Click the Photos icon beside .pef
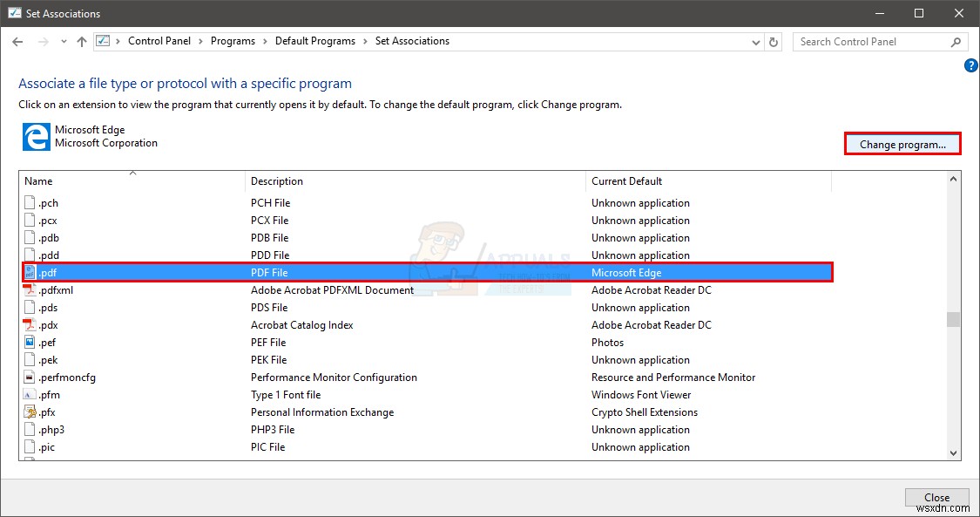Image resolution: width=980 pixels, height=517 pixels. tap(29, 342)
